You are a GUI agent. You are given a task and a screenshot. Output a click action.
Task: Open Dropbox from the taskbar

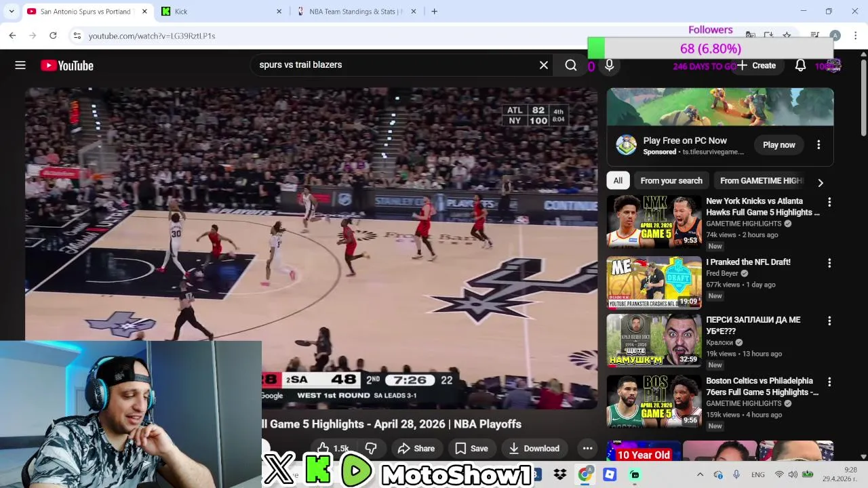coord(560,475)
